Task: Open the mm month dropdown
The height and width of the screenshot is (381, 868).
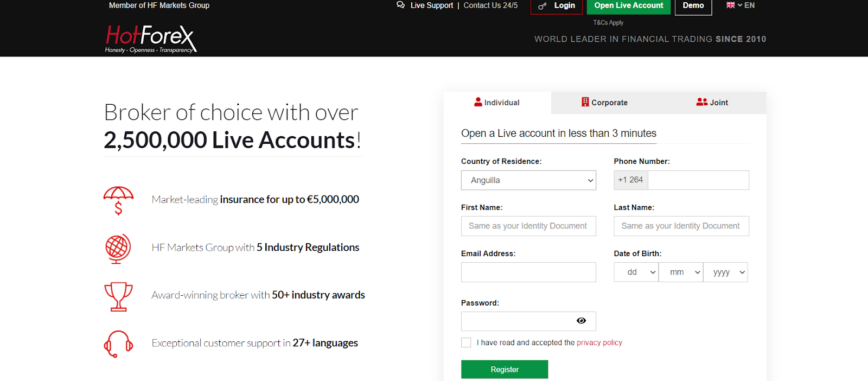Action: point(681,272)
